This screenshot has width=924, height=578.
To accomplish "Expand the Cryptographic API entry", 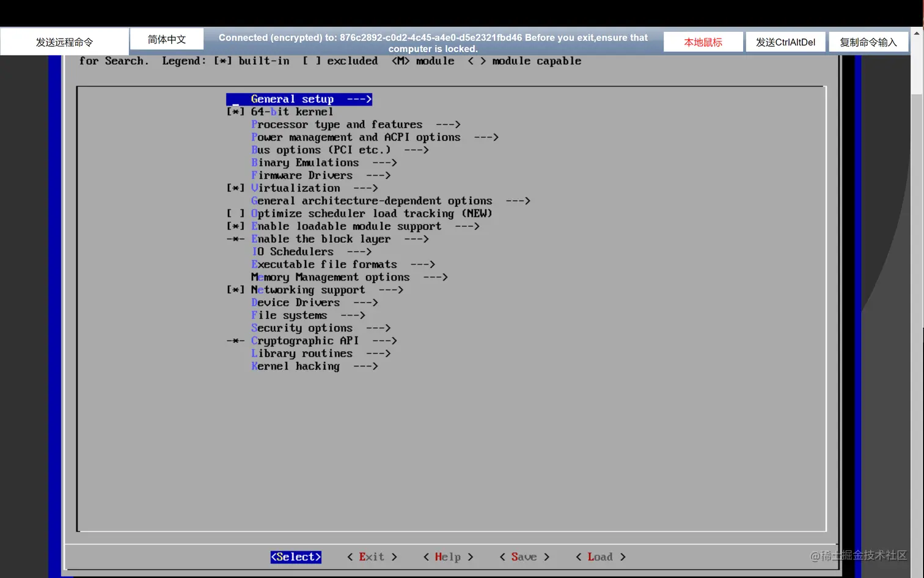I will coord(304,341).
